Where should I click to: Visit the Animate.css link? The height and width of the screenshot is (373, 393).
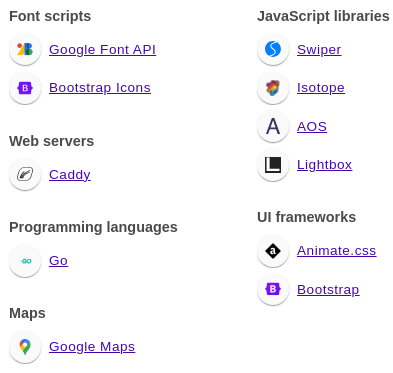pos(337,251)
